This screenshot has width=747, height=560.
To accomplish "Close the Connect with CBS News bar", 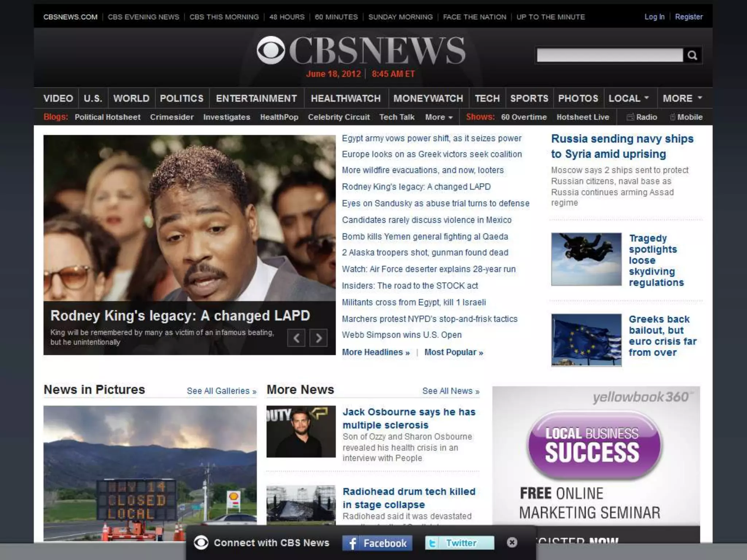I will tap(512, 542).
